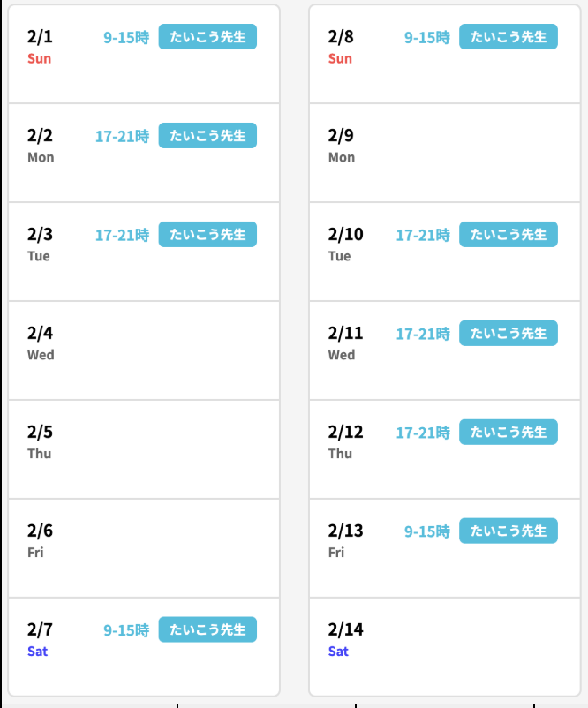Open the たいこう先生 badge on 2/11
Image resolution: width=588 pixels, height=708 pixels.
coord(509,334)
